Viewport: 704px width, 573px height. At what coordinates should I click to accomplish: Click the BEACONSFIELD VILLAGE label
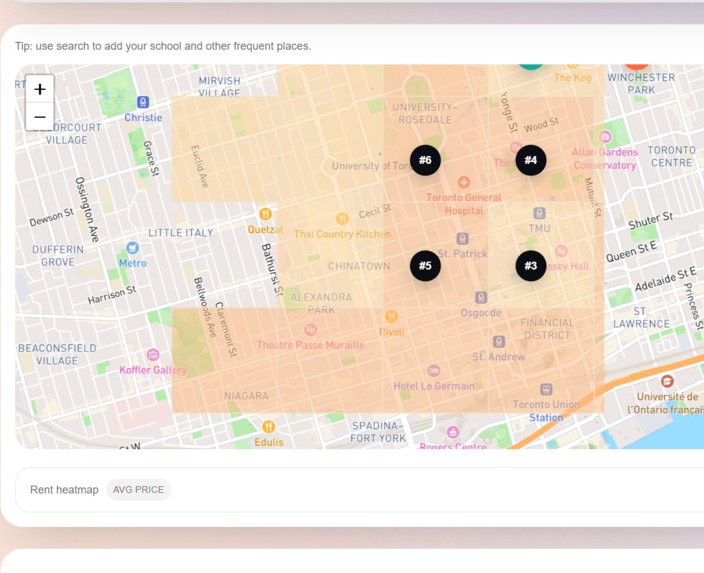pyautogui.click(x=57, y=354)
